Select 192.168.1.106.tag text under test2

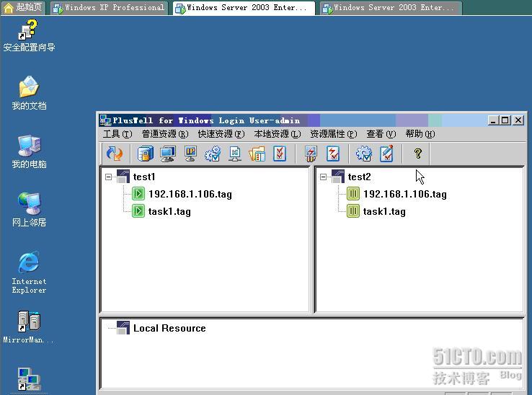click(405, 194)
